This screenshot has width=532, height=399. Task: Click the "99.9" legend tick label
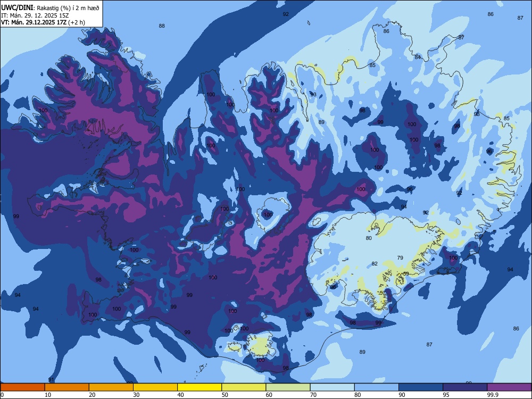(x=493, y=395)
